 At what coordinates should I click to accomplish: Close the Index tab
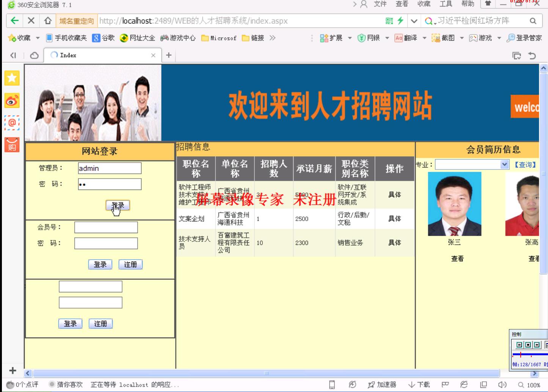[x=153, y=55]
